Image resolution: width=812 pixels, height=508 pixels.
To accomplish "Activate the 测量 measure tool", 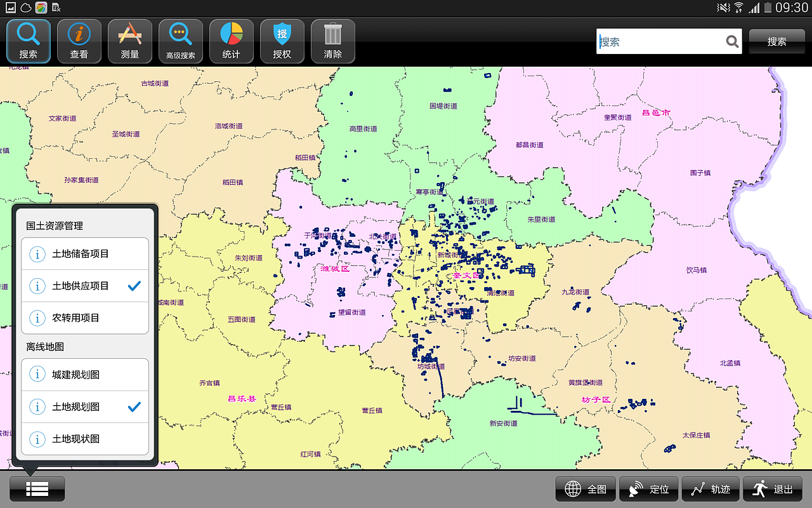I will pyautogui.click(x=130, y=41).
